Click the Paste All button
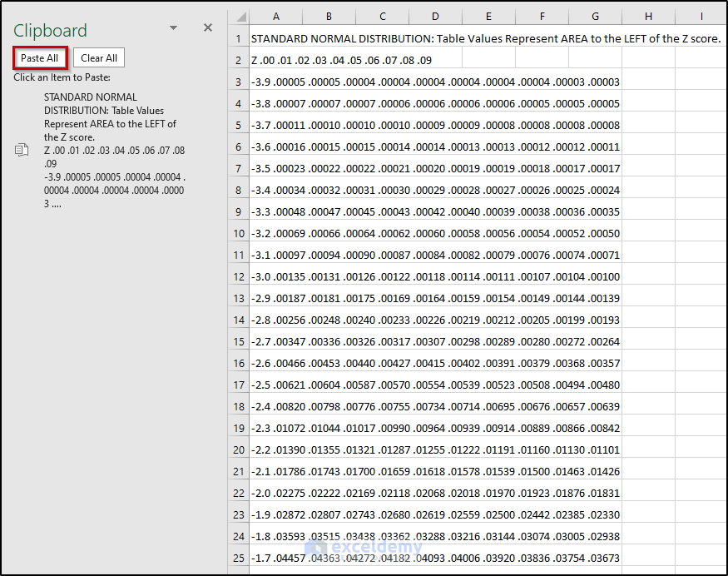This screenshot has height=576, width=728. point(40,58)
